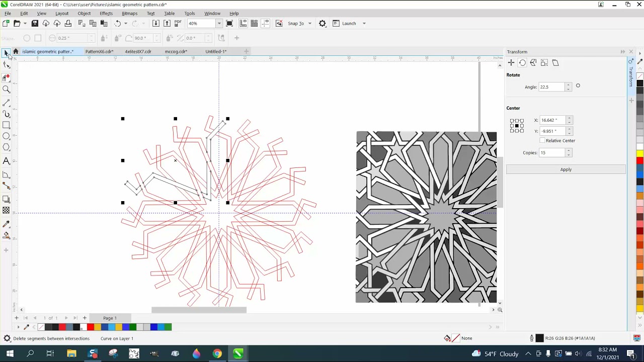This screenshot has width=644, height=362.
Task: Expand the Open file dropdown arrow
Action: (x=25, y=24)
